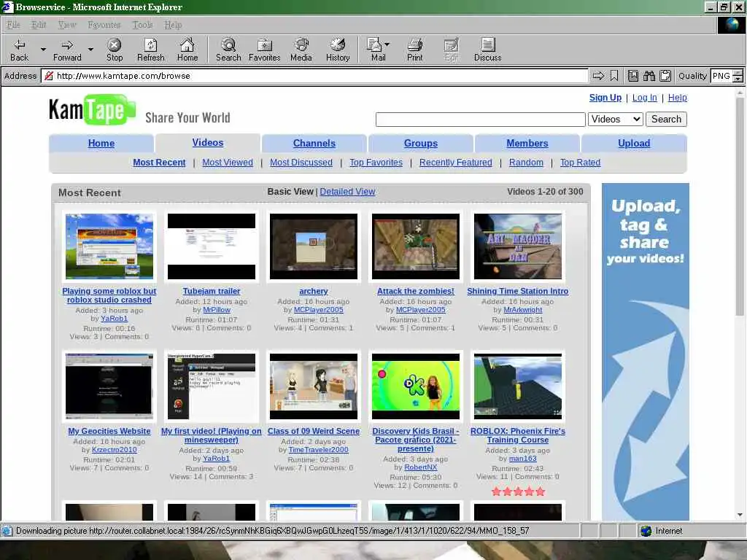This screenshot has height=560, width=747.
Task: Open the Back history dropdown arrow
Action: (43, 49)
